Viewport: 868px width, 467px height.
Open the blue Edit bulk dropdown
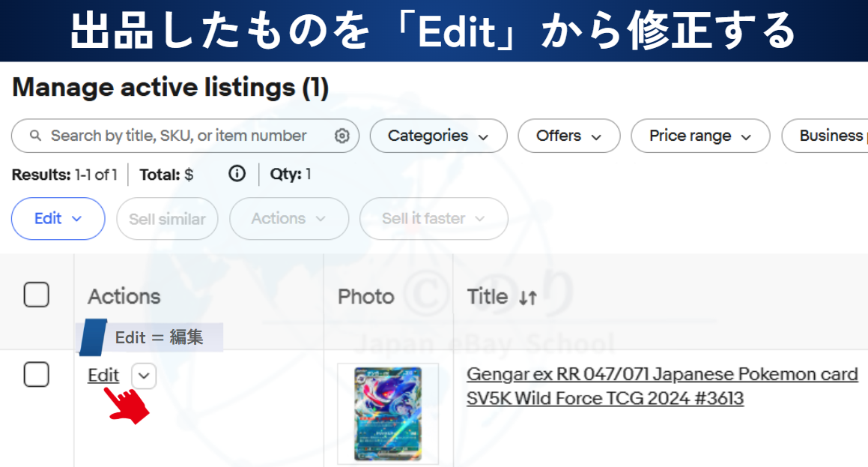pos(58,219)
